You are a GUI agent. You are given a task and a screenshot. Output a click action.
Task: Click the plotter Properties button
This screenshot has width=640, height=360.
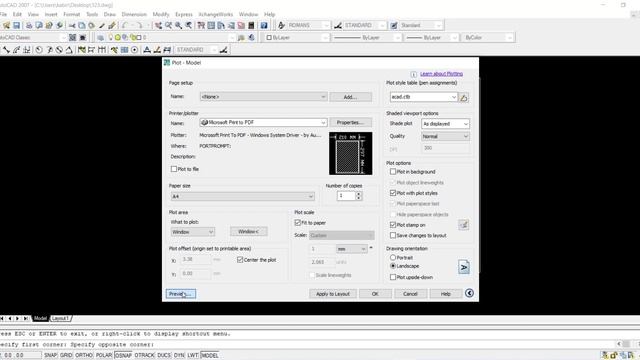coord(351,122)
